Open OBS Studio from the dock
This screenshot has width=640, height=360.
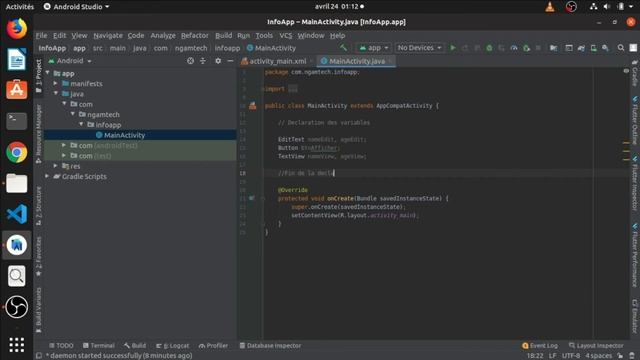pyautogui.click(x=17, y=307)
